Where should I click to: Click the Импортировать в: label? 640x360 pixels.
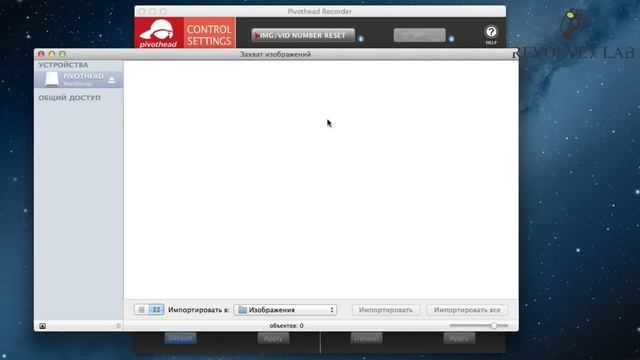(199, 310)
